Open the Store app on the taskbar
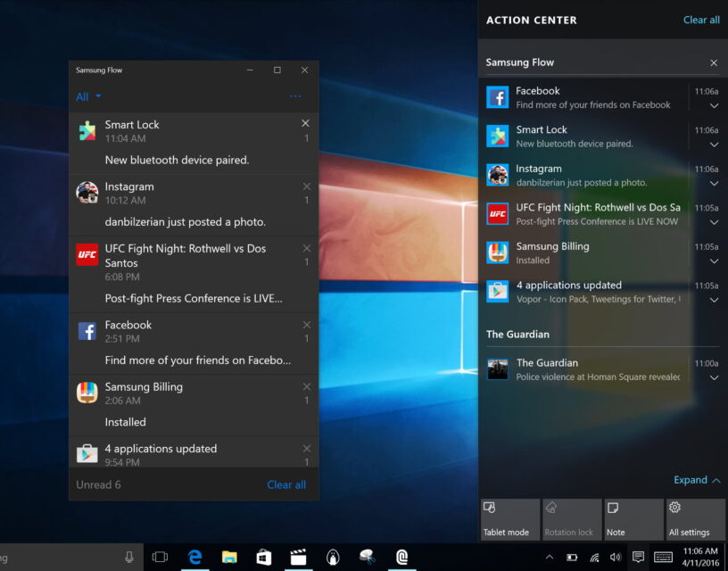 click(x=264, y=557)
